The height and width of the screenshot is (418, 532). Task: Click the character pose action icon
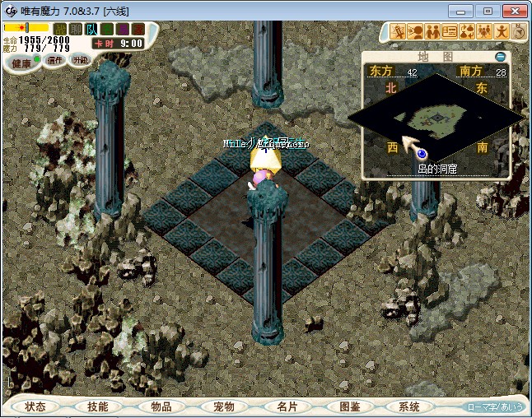coord(502,32)
